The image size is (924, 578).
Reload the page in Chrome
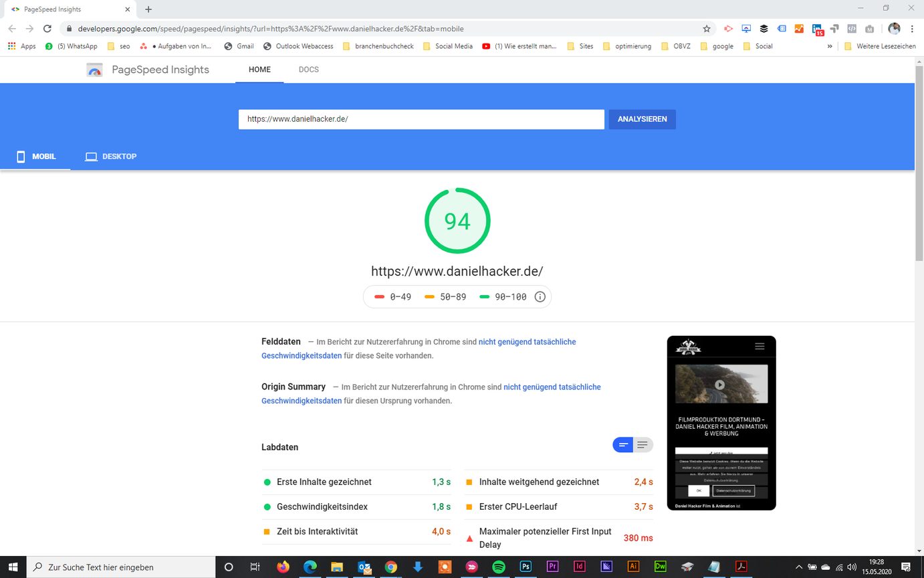pyautogui.click(x=47, y=29)
